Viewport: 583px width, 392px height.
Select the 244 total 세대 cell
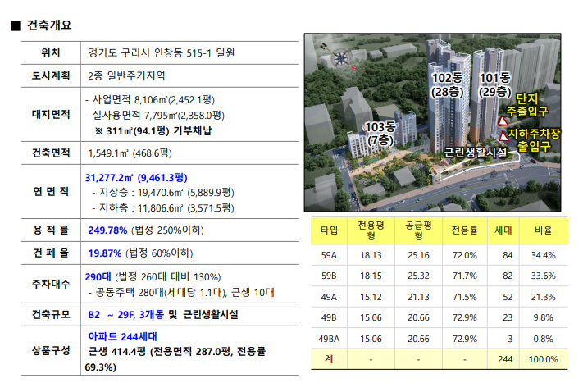coord(505,359)
